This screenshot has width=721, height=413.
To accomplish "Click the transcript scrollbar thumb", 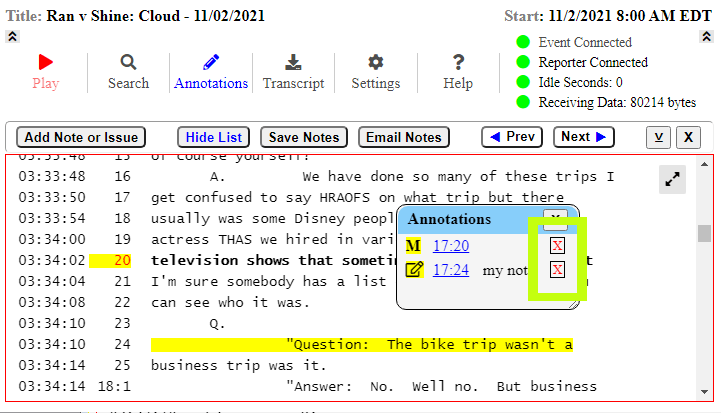I will [x=704, y=233].
